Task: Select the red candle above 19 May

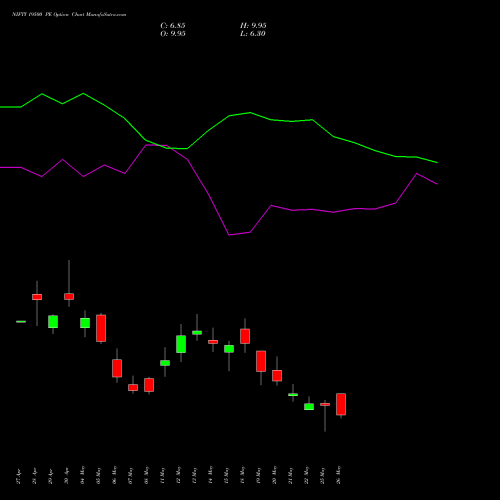Action: coord(261,361)
